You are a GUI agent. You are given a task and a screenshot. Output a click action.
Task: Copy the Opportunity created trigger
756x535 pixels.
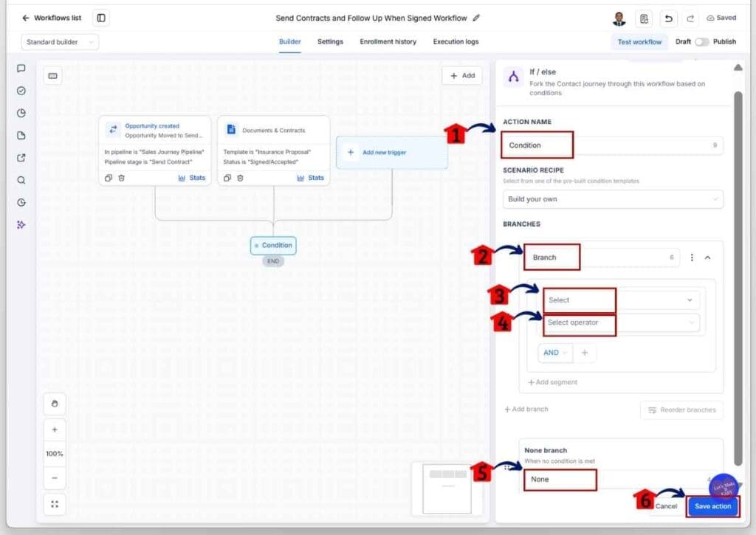point(109,178)
